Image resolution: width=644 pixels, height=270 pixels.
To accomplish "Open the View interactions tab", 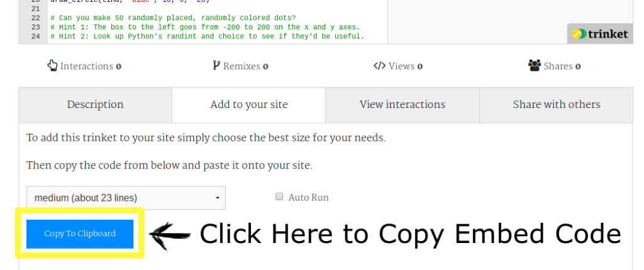I will pos(402,105).
